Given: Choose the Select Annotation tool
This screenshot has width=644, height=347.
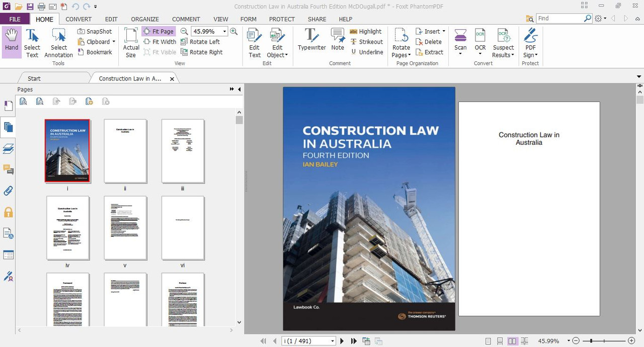Looking at the screenshot, I should pyautogui.click(x=58, y=42).
